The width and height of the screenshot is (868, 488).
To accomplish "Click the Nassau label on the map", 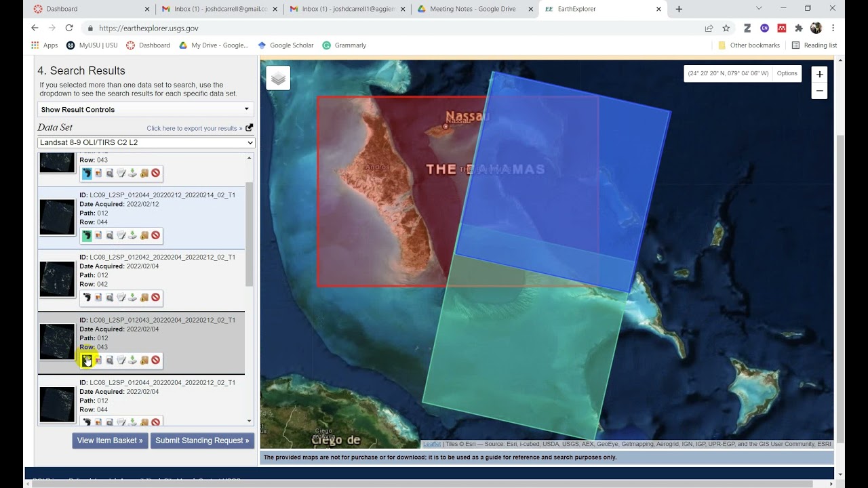I will pyautogui.click(x=467, y=117).
